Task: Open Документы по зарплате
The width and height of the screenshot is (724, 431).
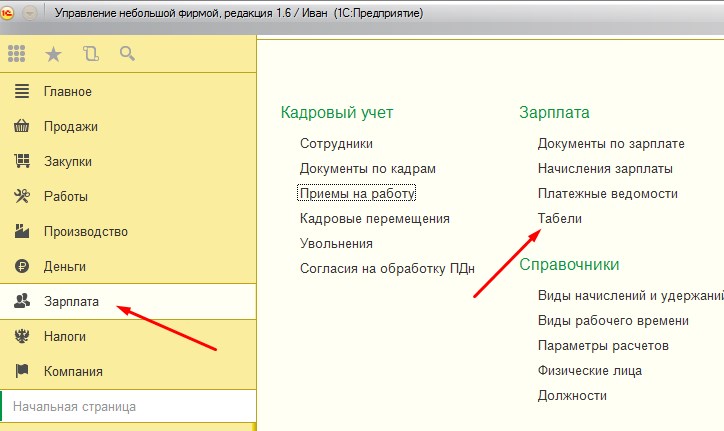Action: [x=611, y=143]
